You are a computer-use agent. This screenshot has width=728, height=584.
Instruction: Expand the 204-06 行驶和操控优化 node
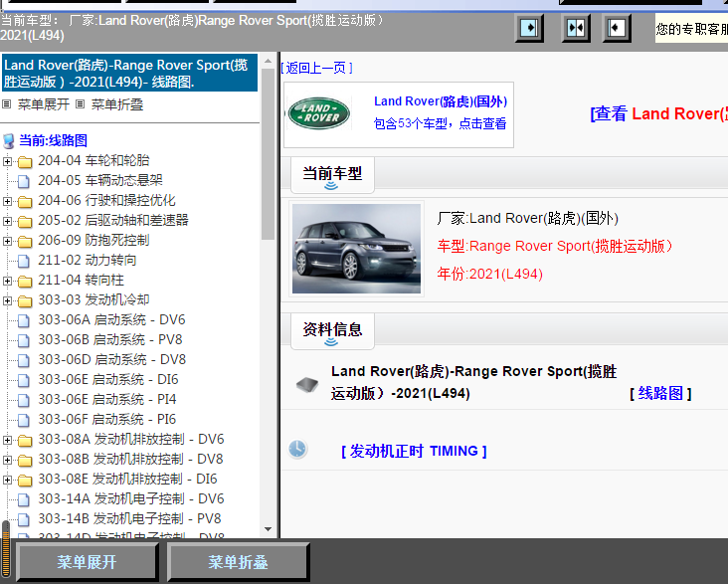(x=7, y=201)
